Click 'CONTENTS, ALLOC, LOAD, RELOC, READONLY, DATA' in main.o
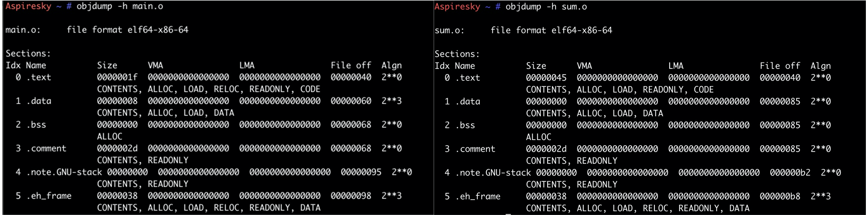868x215 pixels. [208, 208]
